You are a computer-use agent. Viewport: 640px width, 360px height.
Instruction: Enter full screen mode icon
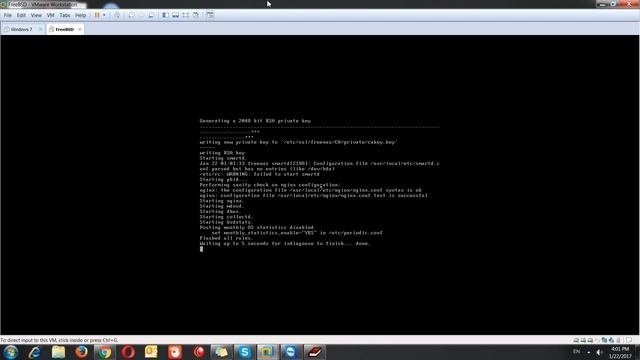coord(186,15)
